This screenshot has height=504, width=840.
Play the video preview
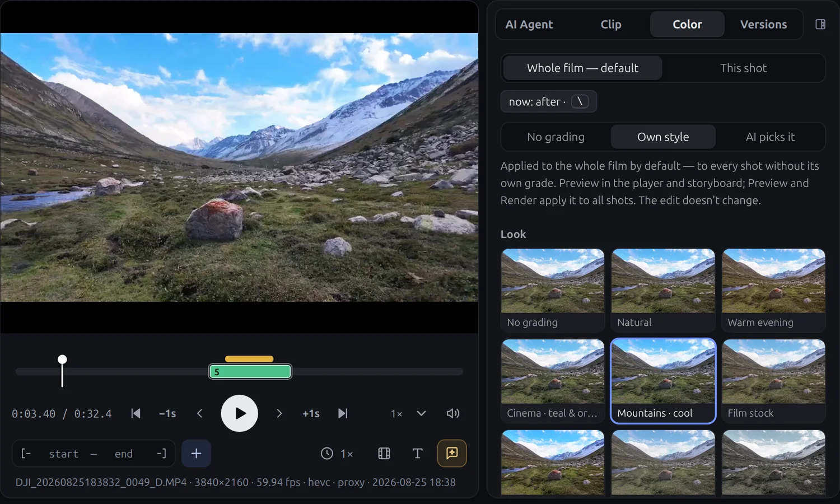(240, 413)
